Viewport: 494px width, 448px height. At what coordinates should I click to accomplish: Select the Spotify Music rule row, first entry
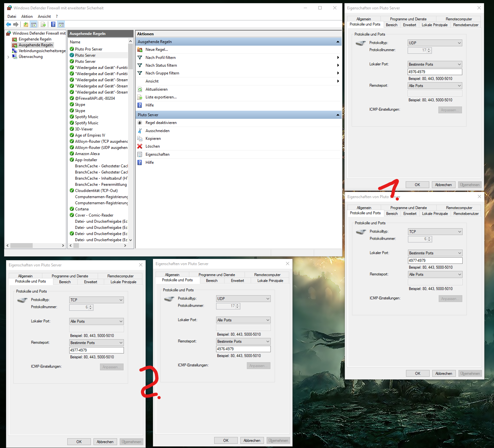[x=98, y=117]
